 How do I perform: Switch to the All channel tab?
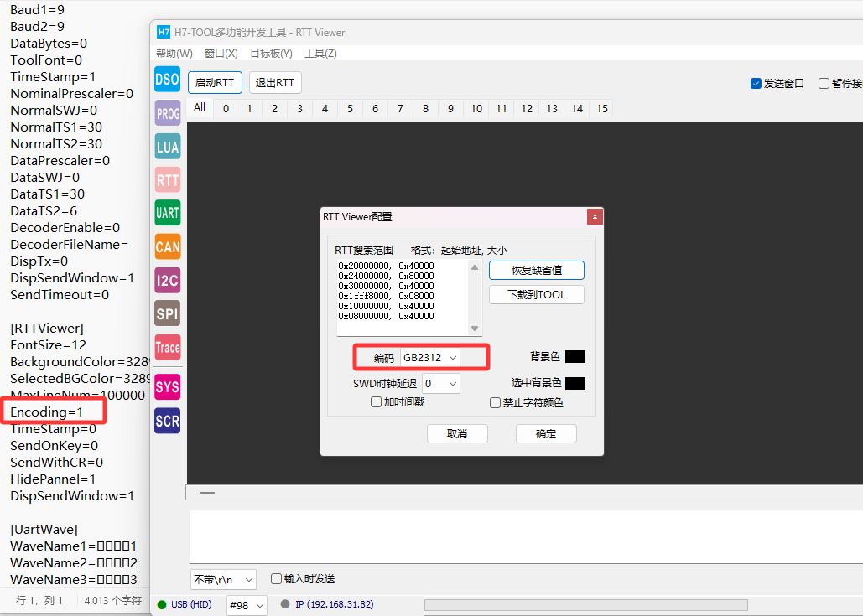[200, 108]
